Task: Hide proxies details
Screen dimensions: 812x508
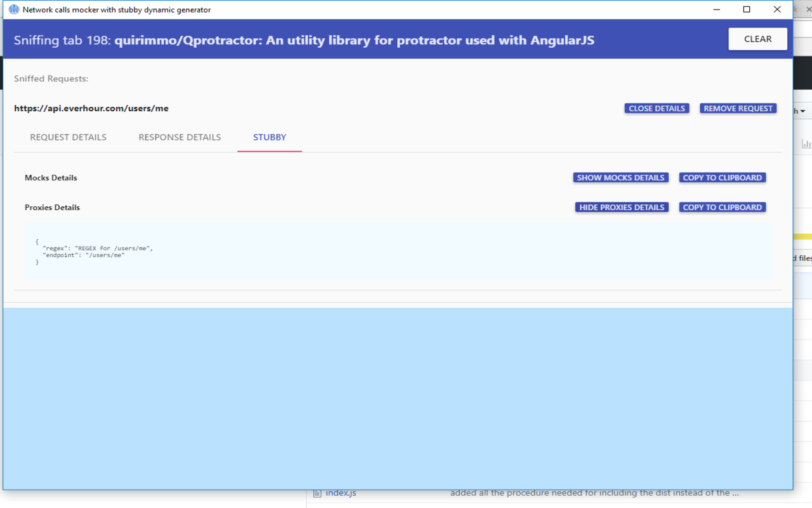Action: [622, 208]
